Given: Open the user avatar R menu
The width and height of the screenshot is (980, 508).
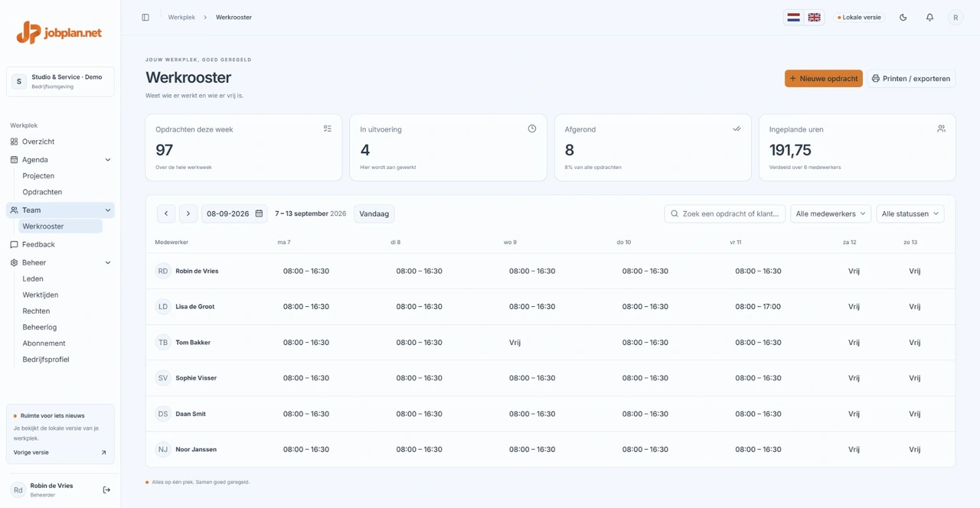Looking at the screenshot, I should click(955, 18).
